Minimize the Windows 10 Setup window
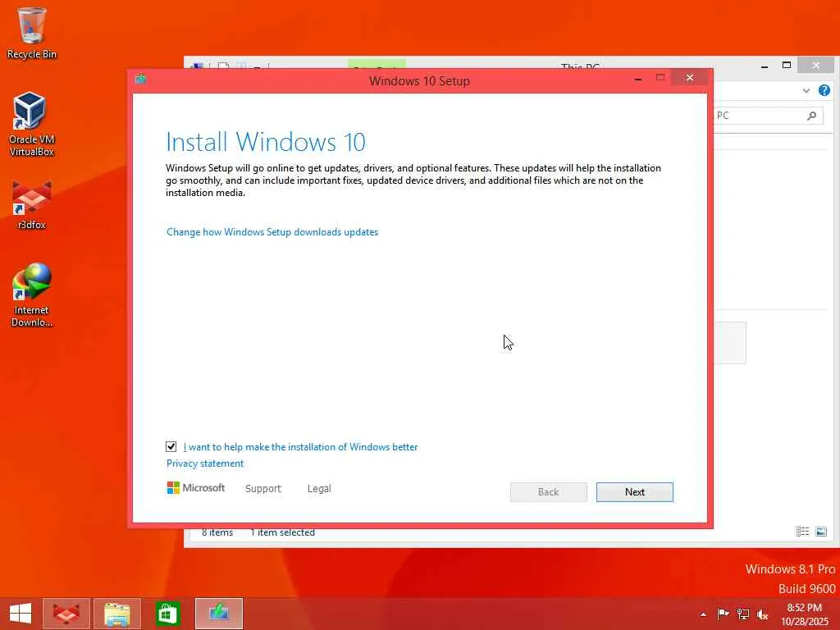 pos(637,79)
